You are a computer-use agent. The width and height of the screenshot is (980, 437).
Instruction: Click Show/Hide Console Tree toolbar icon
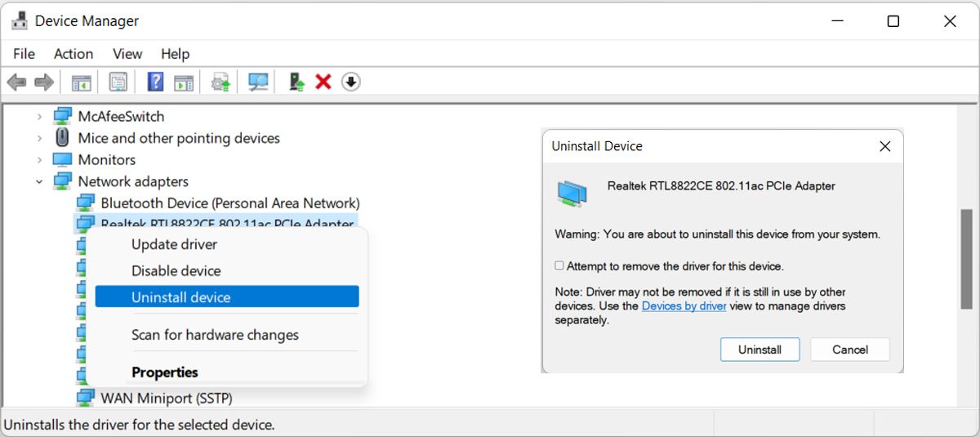(81, 82)
